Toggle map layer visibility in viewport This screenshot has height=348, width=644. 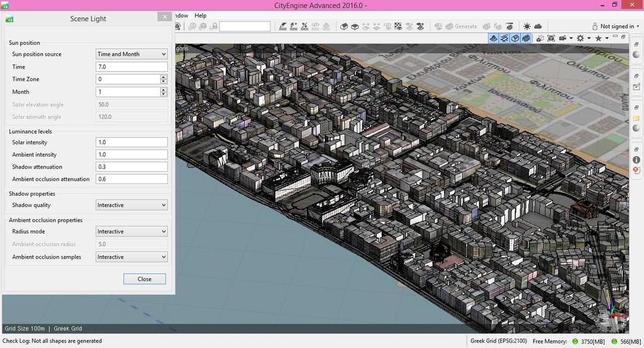pyautogui.click(x=493, y=38)
